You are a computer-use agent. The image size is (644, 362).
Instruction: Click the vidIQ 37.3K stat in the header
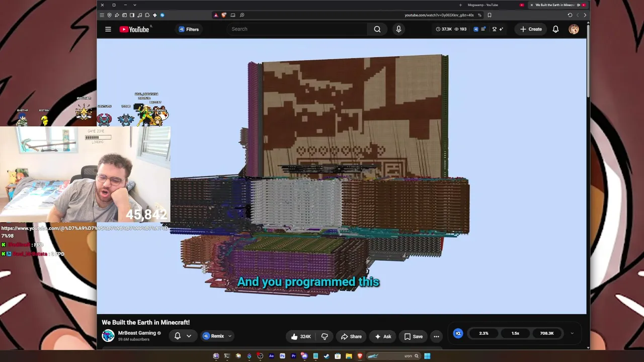tap(444, 29)
